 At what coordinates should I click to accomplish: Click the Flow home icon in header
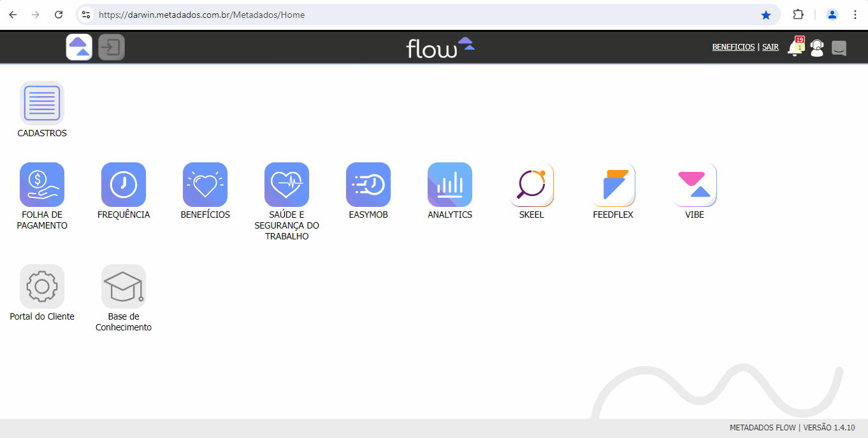tap(79, 47)
